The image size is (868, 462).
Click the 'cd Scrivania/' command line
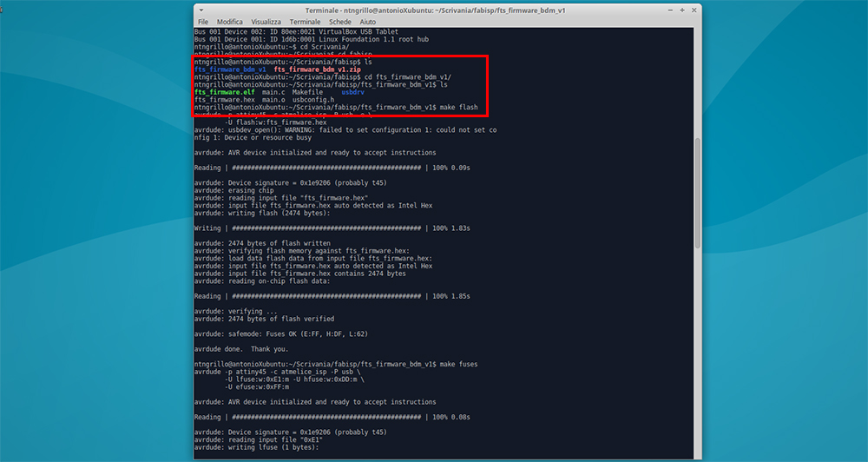click(x=271, y=47)
